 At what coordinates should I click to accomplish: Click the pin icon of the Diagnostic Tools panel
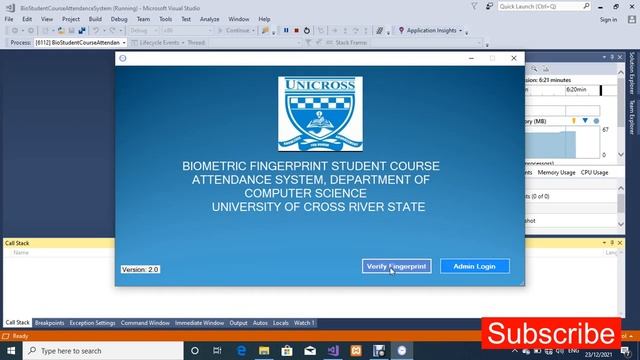click(x=612, y=57)
